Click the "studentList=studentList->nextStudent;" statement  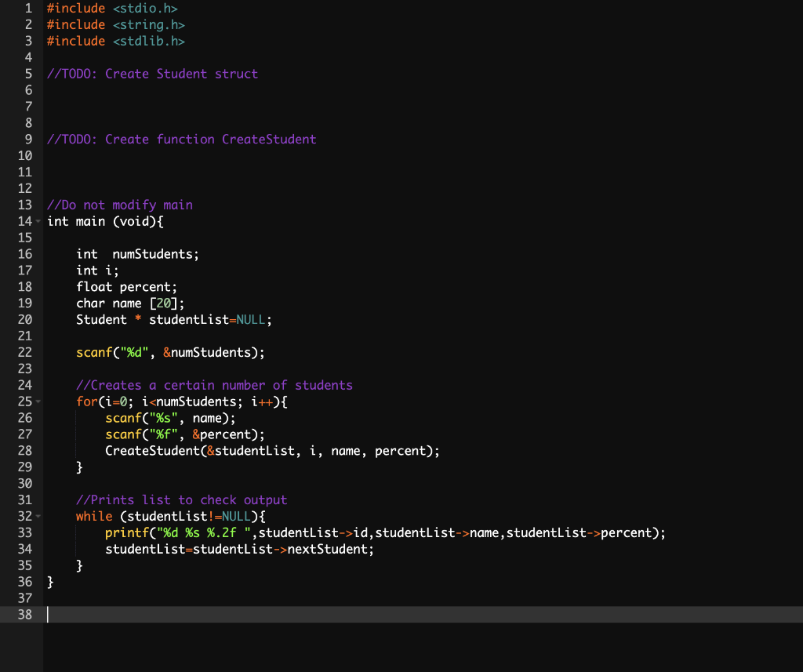240,549
